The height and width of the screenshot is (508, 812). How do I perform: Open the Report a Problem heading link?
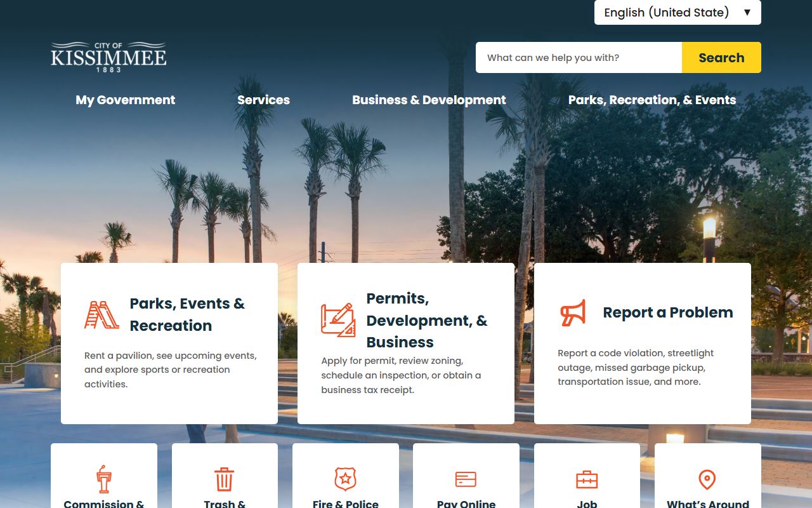tap(667, 312)
